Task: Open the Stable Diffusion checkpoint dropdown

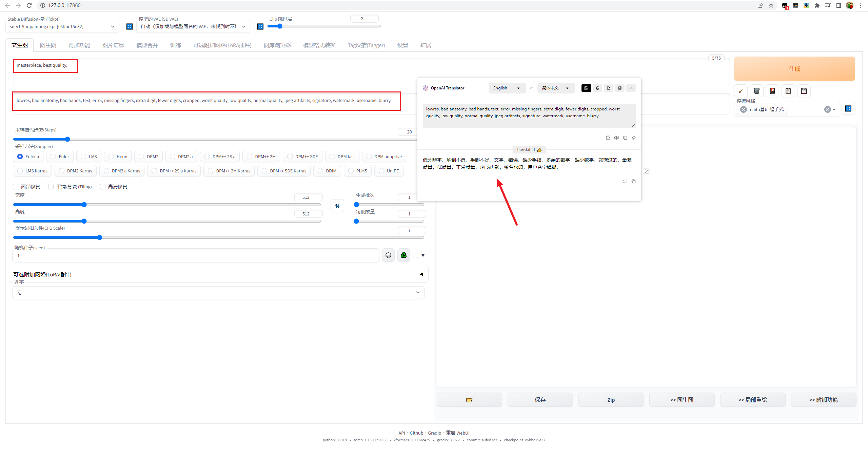Action: 62,26
